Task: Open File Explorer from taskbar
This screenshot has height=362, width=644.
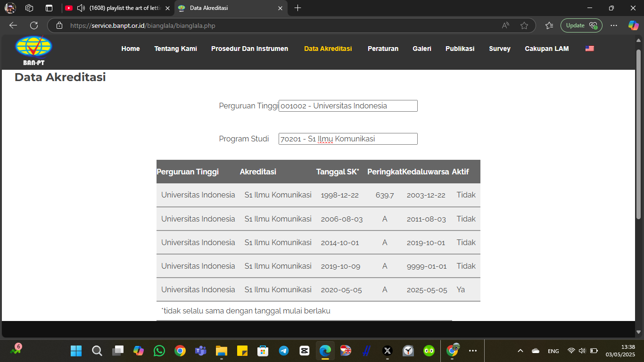Action: pyautogui.click(x=222, y=351)
